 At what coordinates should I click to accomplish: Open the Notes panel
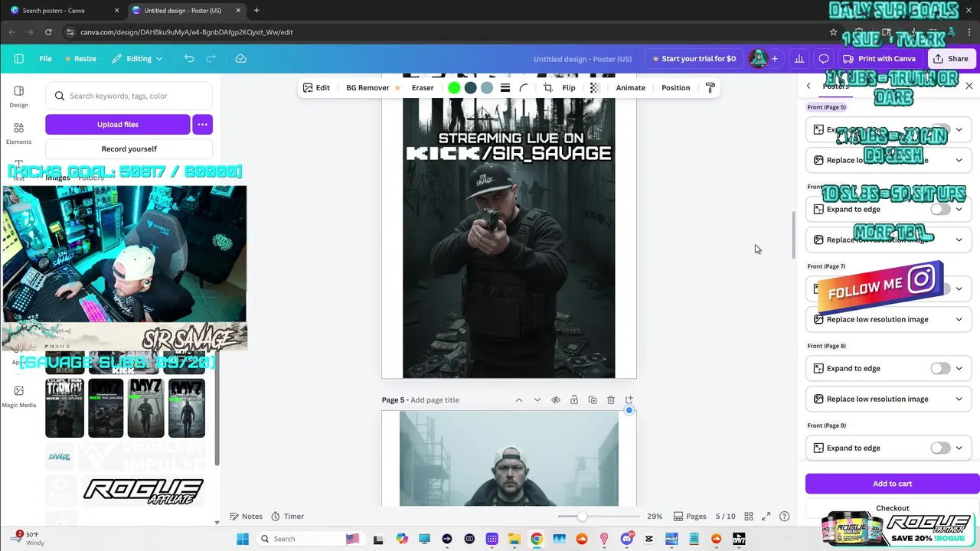coord(246,517)
